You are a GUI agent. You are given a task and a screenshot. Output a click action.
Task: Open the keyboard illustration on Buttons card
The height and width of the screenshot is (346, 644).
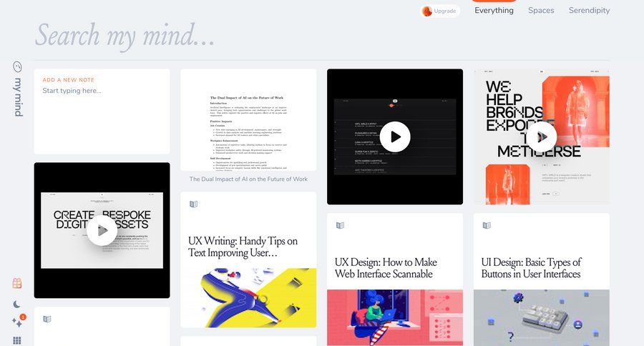tap(542, 317)
